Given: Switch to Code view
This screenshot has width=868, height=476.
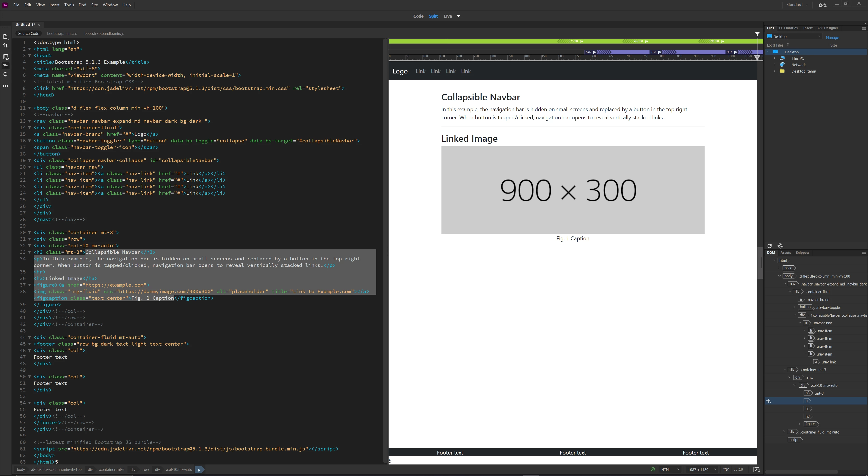Looking at the screenshot, I should pyautogui.click(x=418, y=16).
